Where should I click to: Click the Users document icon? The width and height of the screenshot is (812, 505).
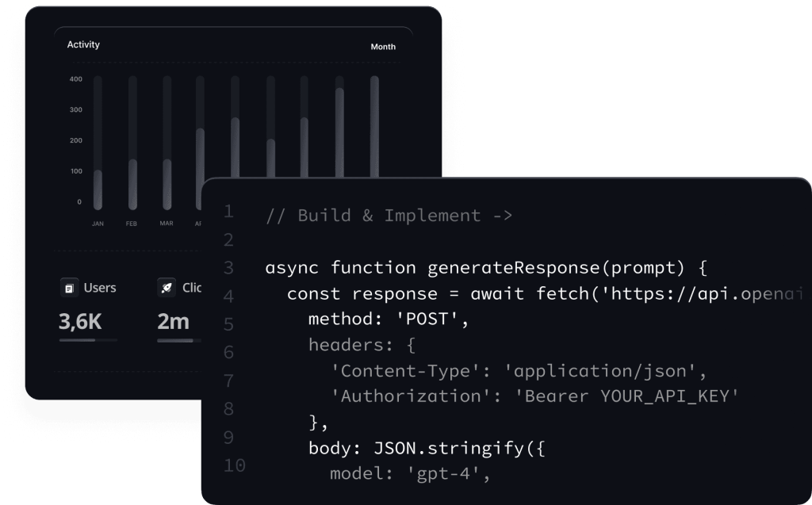coord(69,288)
